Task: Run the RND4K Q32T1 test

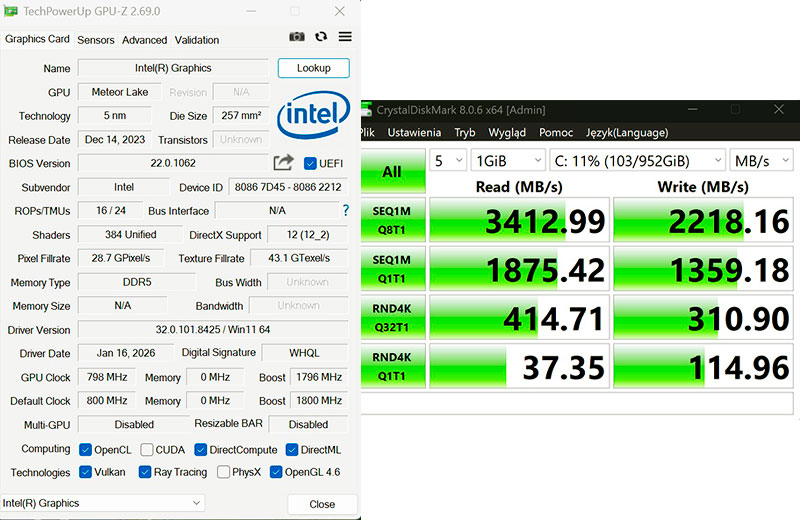Action: tap(393, 317)
